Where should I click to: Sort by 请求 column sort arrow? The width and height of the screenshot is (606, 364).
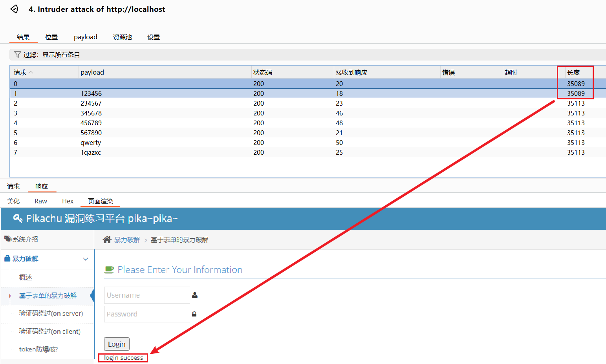(x=31, y=73)
